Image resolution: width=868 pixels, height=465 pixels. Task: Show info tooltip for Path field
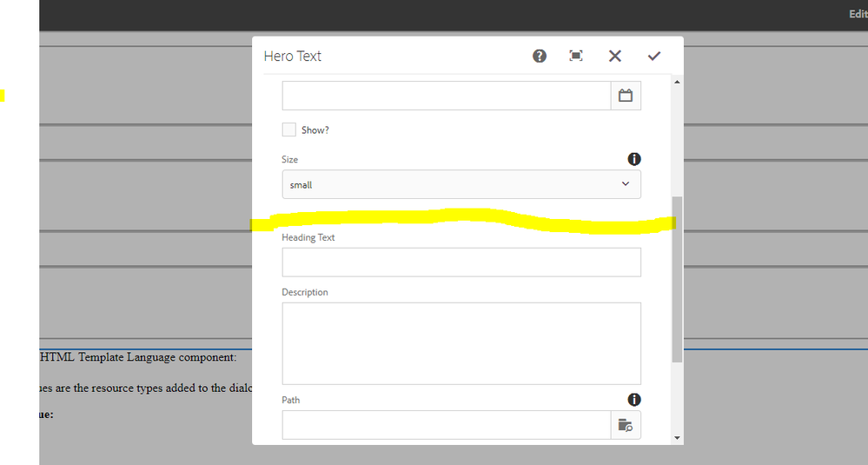coord(633,400)
